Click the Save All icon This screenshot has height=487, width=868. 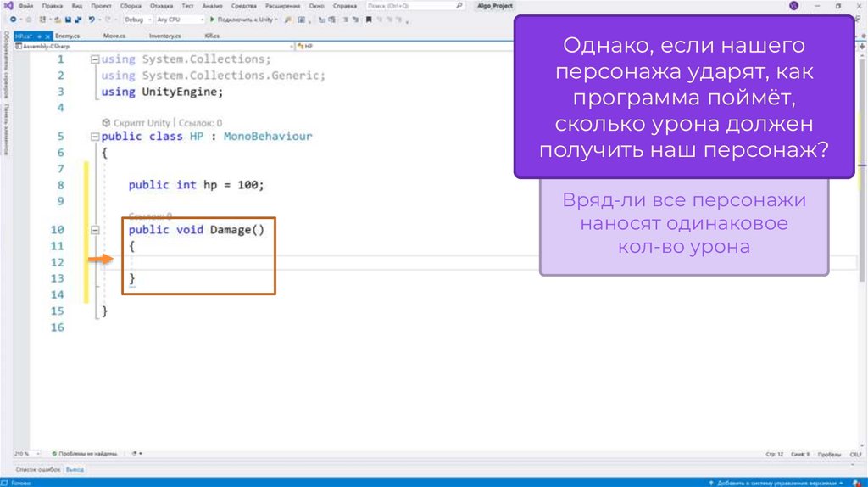click(x=77, y=19)
